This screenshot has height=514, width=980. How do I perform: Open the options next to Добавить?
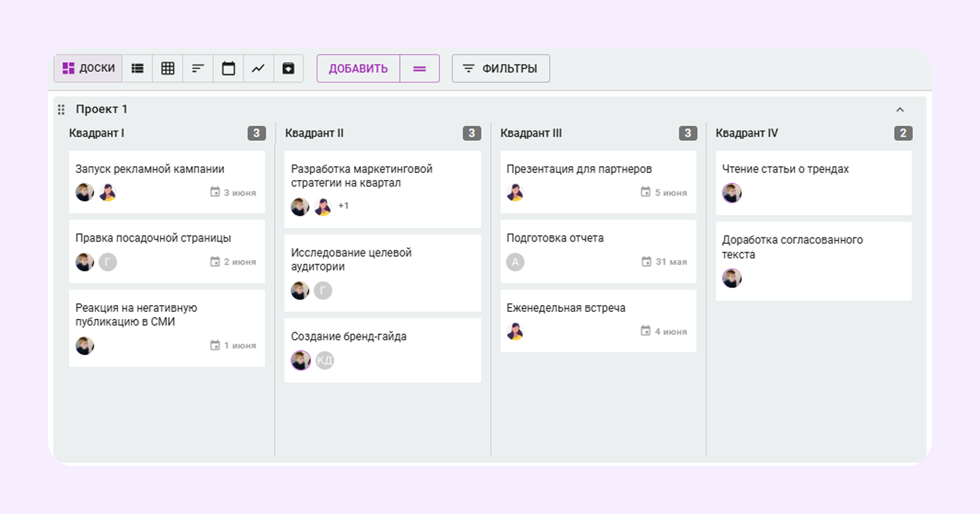[x=420, y=69]
